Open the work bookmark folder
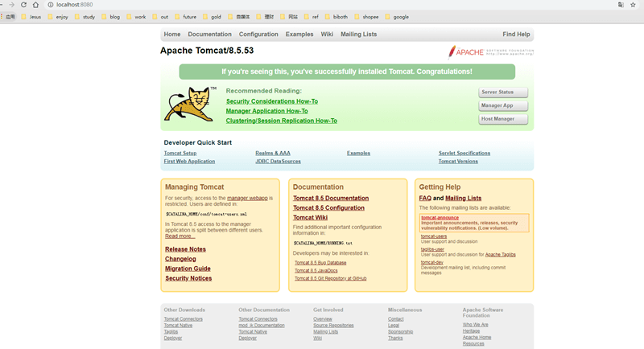 click(136, 17)
